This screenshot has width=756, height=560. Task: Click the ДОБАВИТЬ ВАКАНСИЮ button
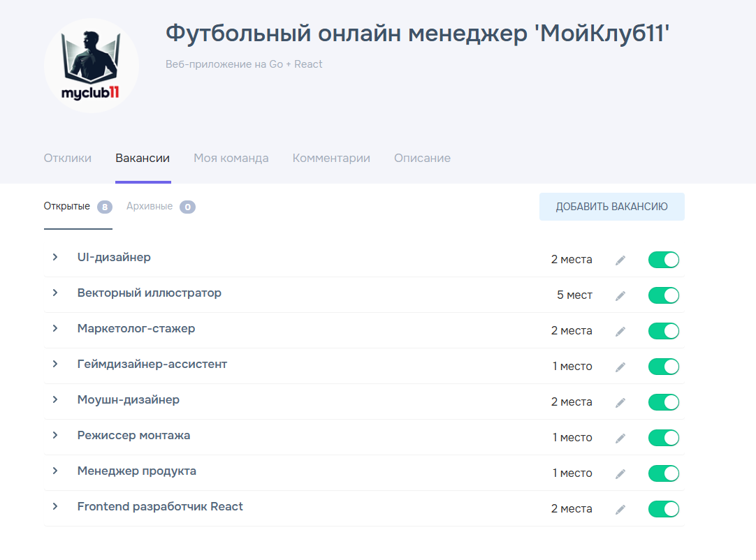pyautogui.click(x=611, y=207)
